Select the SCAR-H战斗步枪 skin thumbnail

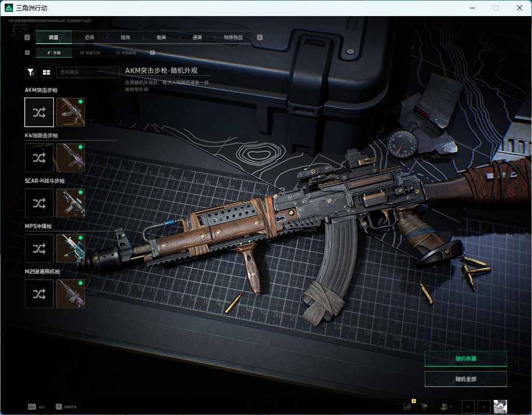click(x=71, y=203)
